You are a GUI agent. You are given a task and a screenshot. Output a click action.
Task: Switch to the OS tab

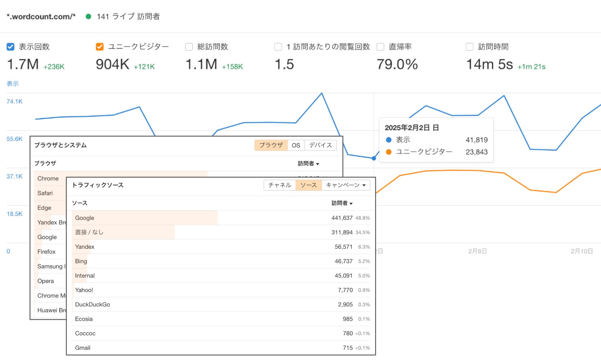click(296, 145)
